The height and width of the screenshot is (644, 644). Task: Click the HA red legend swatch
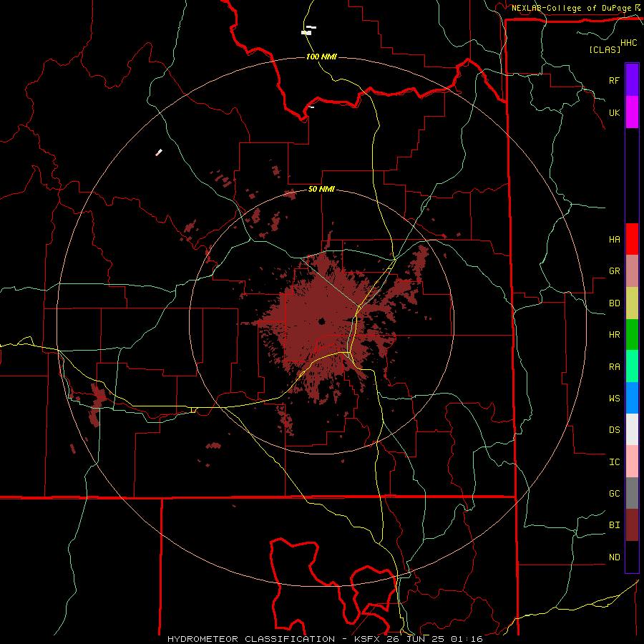pos(632,239)
